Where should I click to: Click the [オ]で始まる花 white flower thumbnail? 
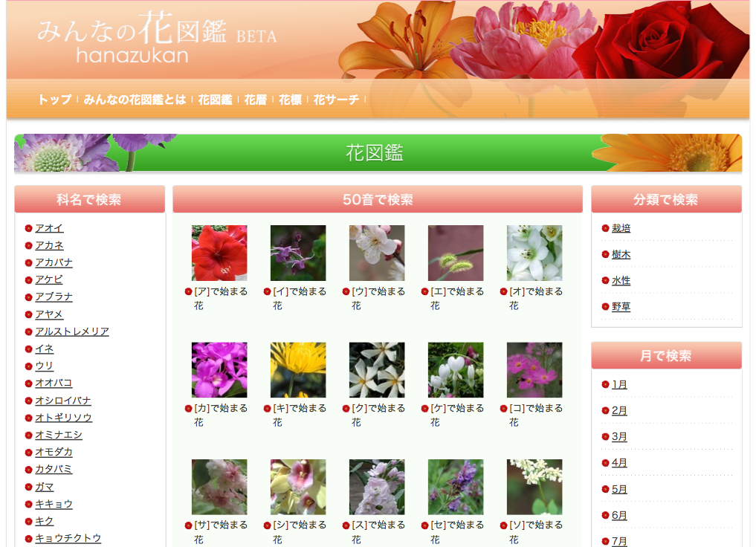click(534, 253)
